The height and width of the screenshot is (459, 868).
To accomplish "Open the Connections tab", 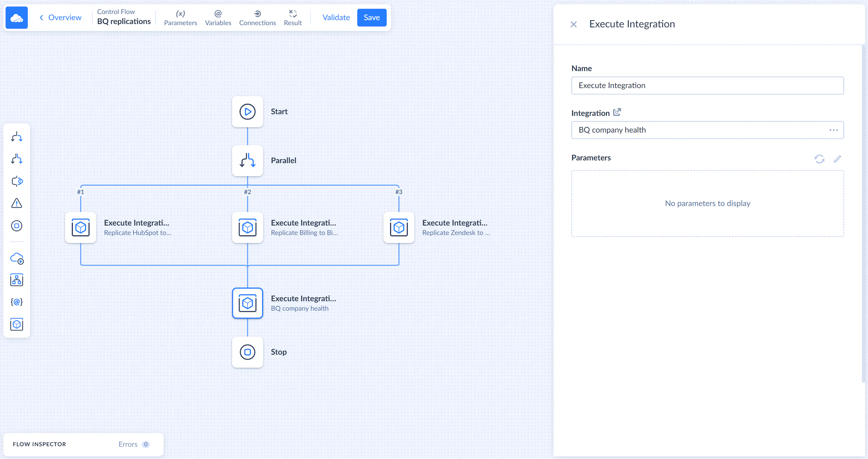I will [257, 18].
